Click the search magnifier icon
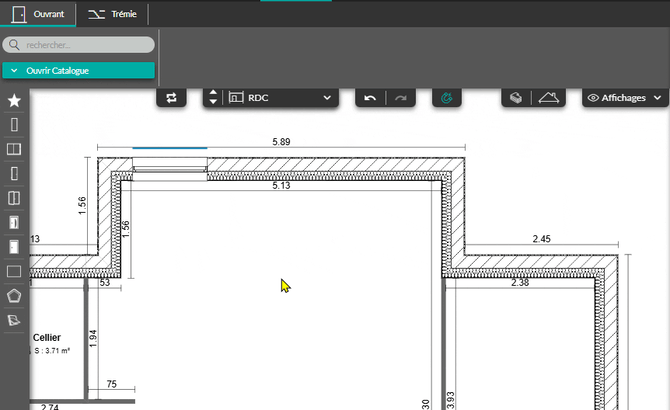The width and height of the screenshot is (670, 410). click(14, 45)
